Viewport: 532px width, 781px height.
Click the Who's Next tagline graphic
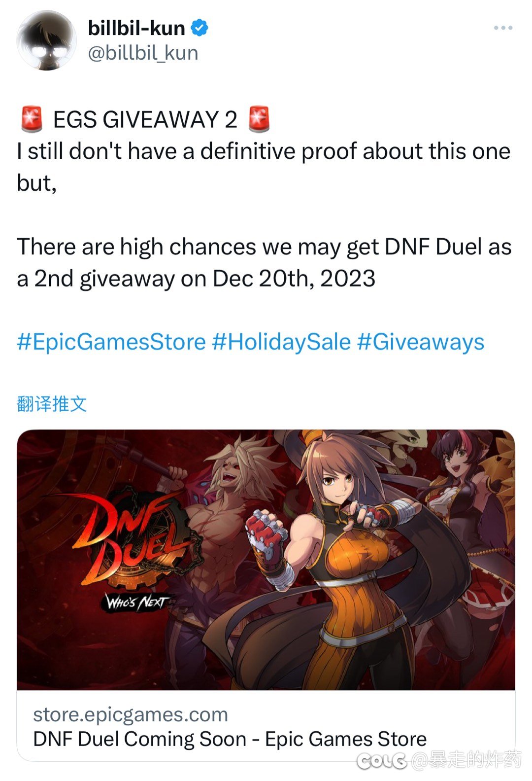(x=136, y=602)
